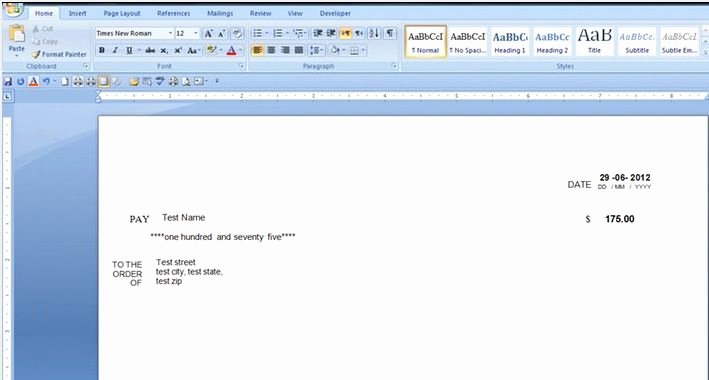This screenshot has height=380, width=709.
Task: Toggle Underline formatting
Action: click(x=129, y=50)
